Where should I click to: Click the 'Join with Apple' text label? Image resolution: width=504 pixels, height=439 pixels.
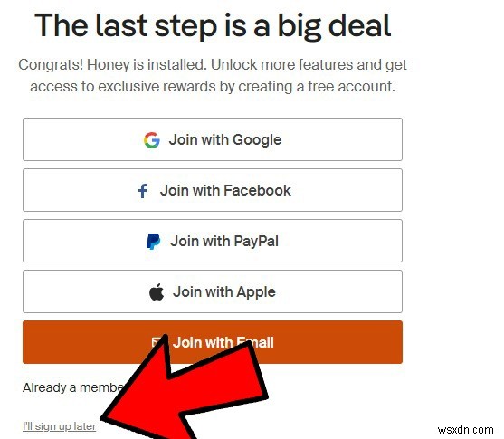click(224, 292)
